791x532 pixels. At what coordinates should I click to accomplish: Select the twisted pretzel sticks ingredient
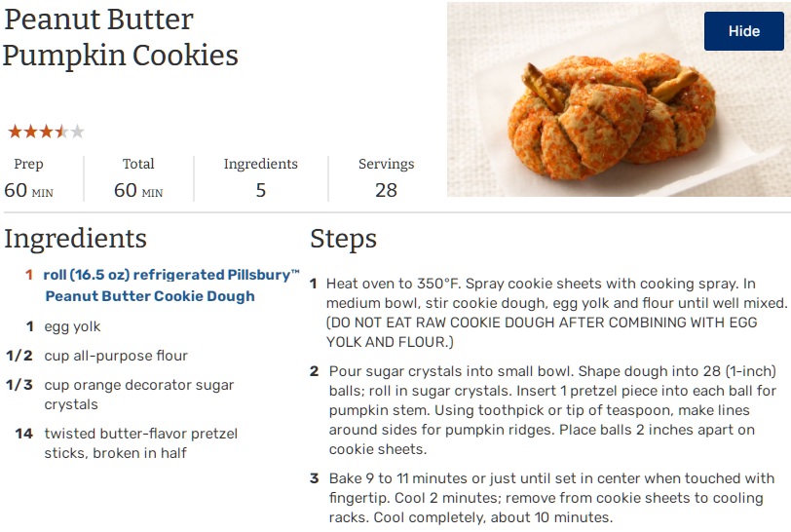pos(140,443)
